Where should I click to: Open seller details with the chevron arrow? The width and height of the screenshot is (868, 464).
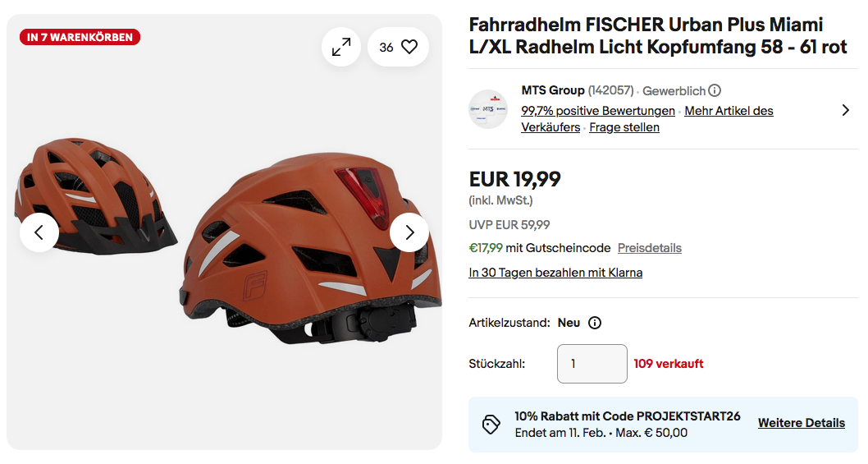[x=845, y=110]
